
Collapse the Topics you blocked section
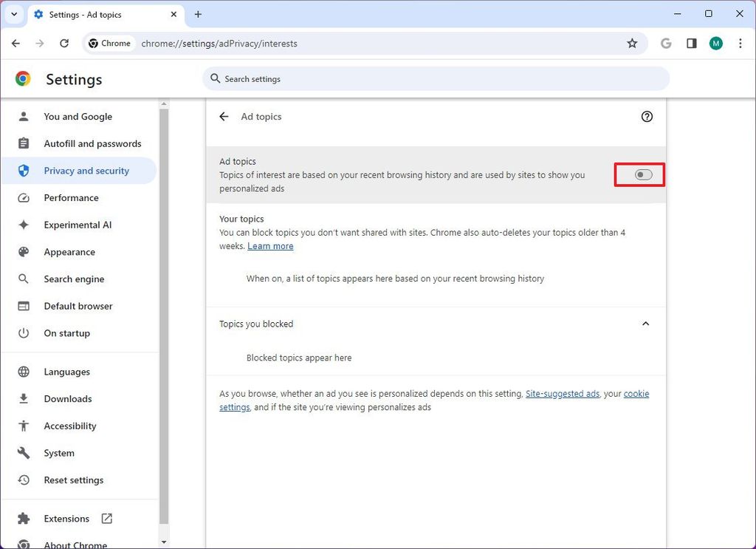[x=645, y=323]
